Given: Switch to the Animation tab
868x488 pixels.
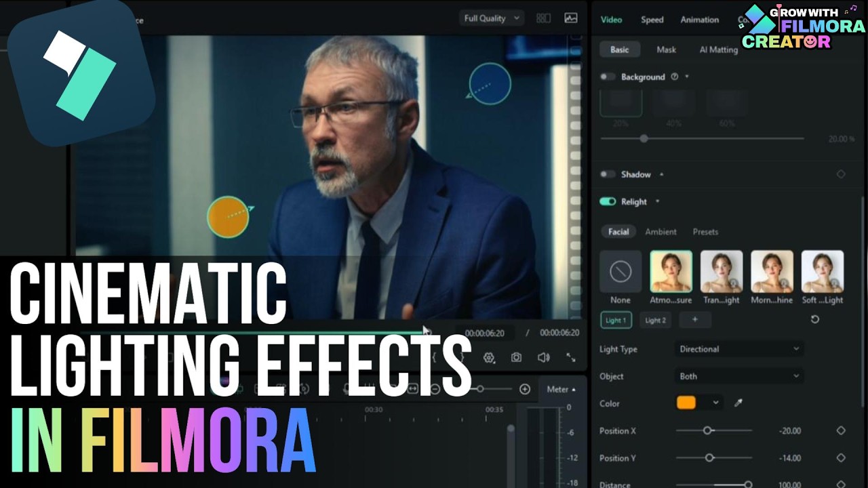Looking at the screenshot, I should click(x=700, y=20).
